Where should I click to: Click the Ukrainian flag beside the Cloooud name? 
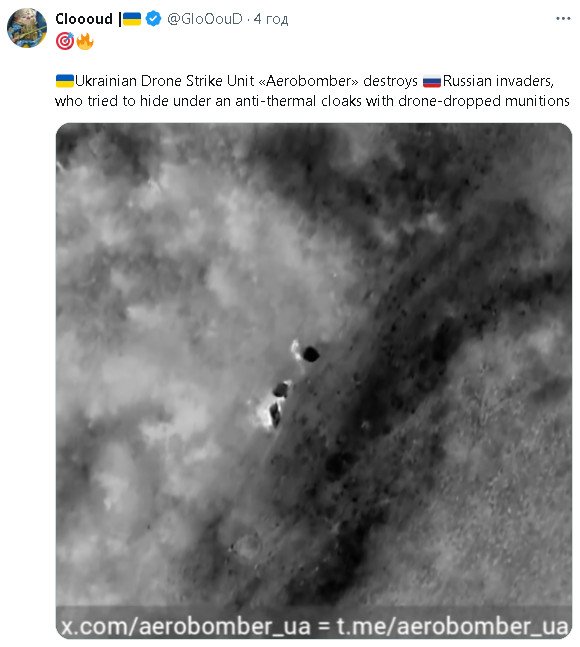pyautogui.click(x=132, y=19)
